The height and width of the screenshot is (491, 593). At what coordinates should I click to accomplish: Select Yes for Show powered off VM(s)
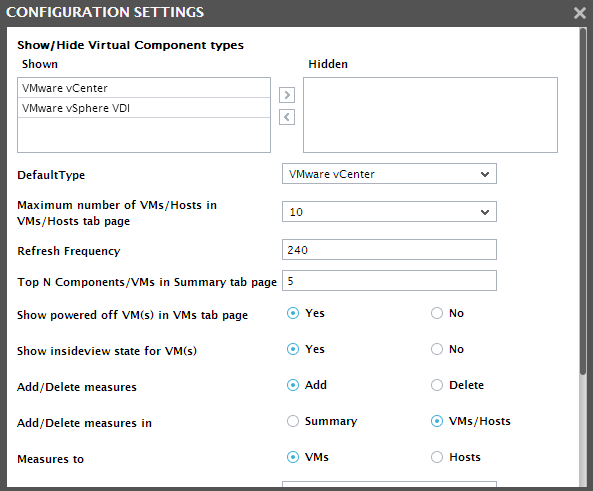pos(293,313)
